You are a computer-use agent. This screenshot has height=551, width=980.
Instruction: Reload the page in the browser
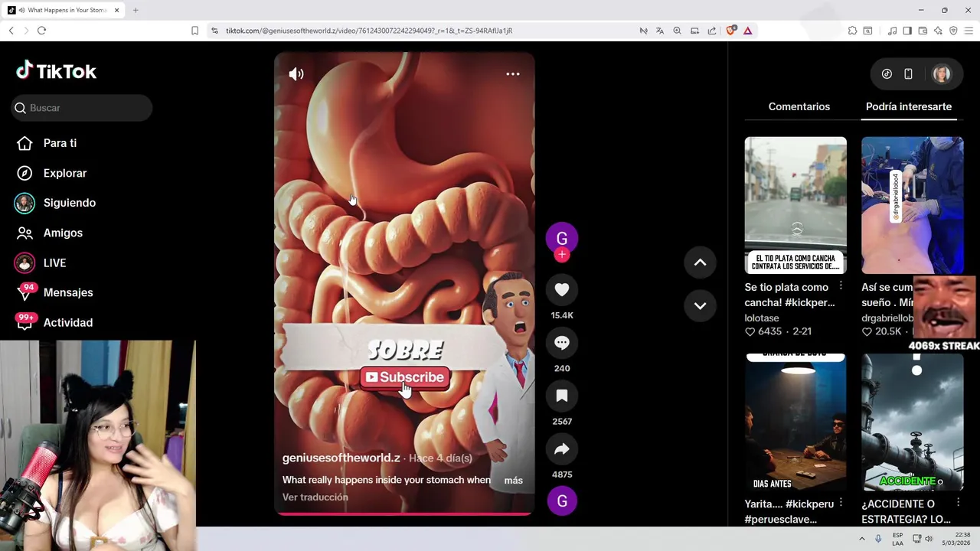pyautogui.click(x=41, y=31)
